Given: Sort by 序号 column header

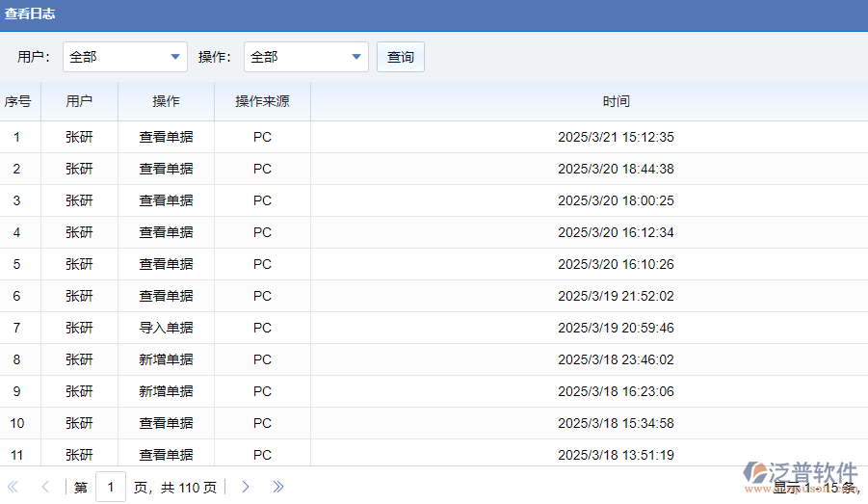Looking at the screenshot, I should click(17, 101).
